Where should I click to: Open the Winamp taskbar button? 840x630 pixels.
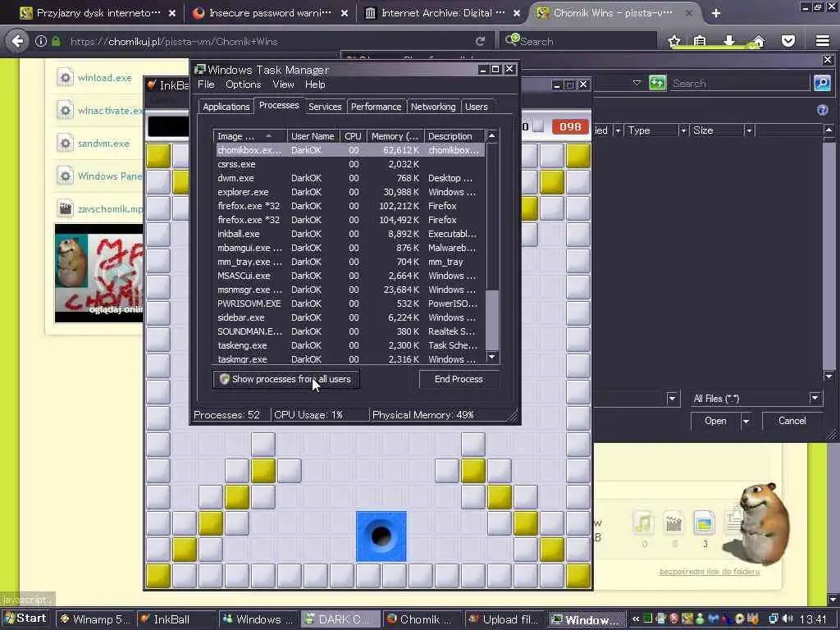(x=95, y=619)
